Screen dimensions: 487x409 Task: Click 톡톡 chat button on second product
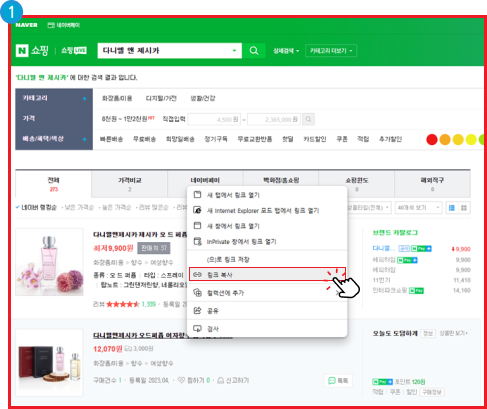coord(338,381)
